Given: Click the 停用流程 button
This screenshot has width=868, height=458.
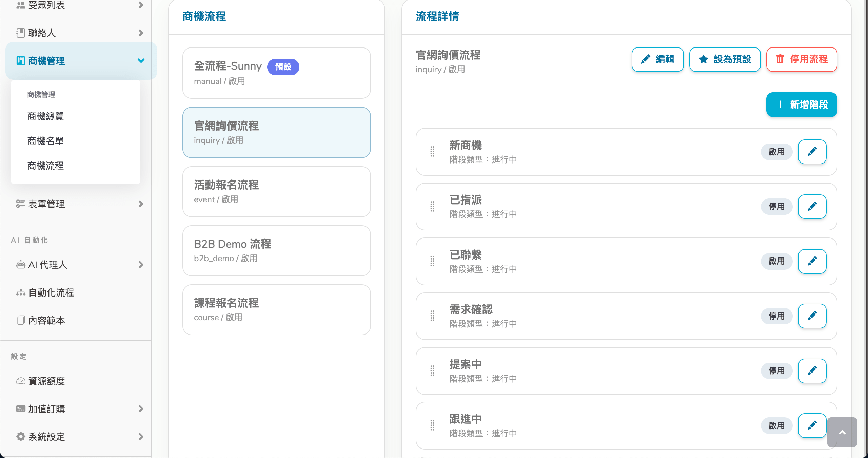Looking at the screenshot, I should (x=802, y=59).
